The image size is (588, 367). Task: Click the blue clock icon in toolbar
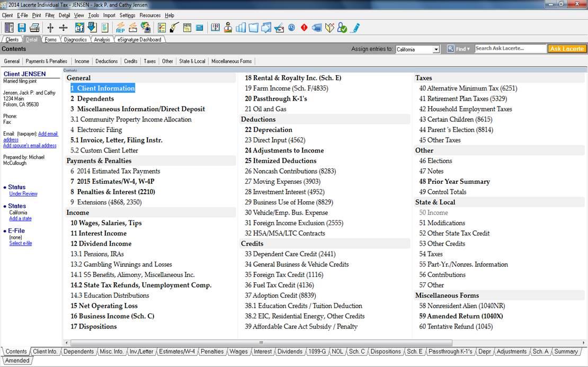[x=291, y=28]
